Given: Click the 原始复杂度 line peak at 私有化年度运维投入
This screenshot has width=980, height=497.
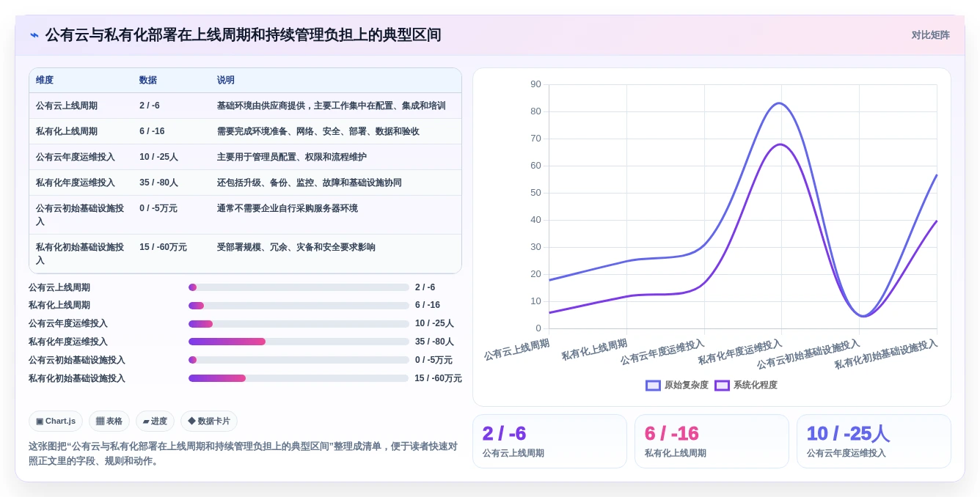Looking at the screenshot, I should 778,103.
